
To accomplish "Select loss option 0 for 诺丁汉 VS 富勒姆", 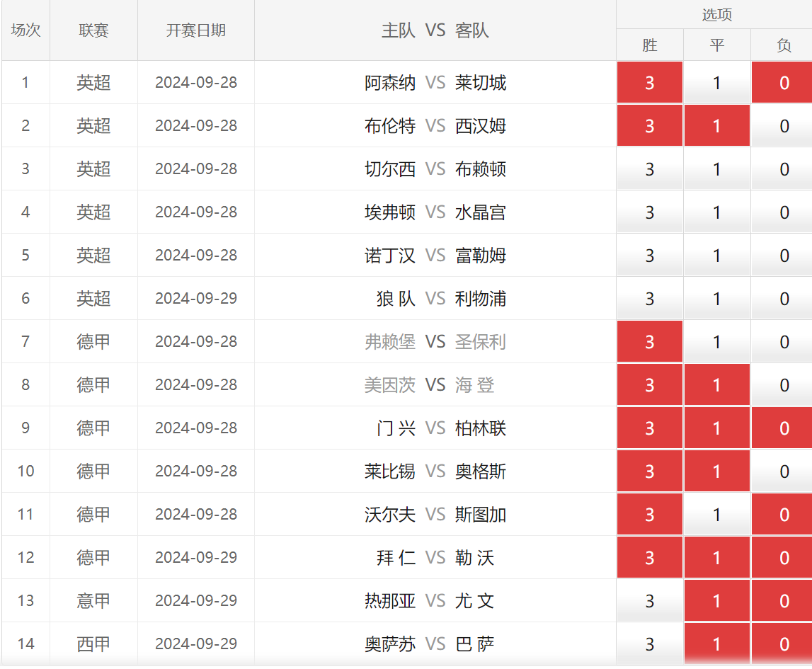I will [783, 256].
